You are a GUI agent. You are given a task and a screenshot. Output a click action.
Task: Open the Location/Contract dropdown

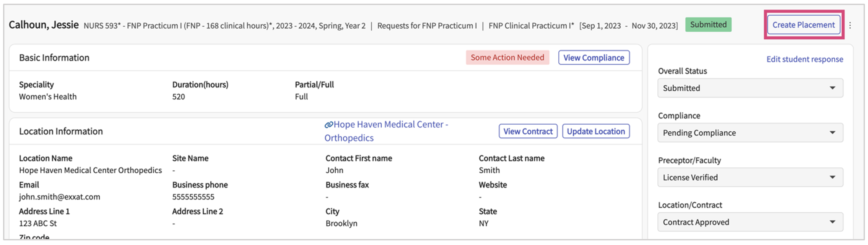click(750, 222)
